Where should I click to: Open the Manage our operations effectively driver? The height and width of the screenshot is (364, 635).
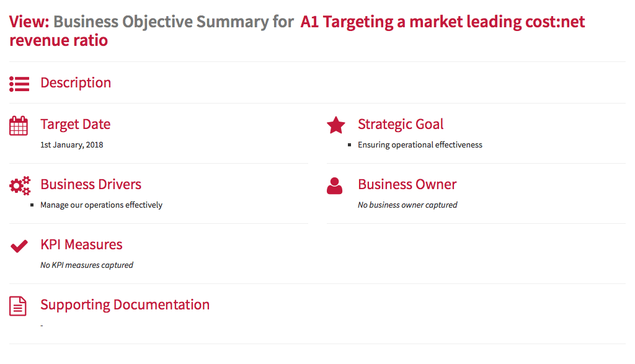click(101, 205)
